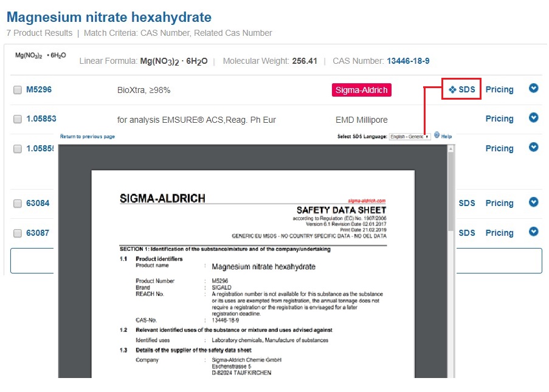This screenshot has width=549, height=392.
Task: Expand the chevron in the 1.05855 row
Action: [x=533, y=147]
